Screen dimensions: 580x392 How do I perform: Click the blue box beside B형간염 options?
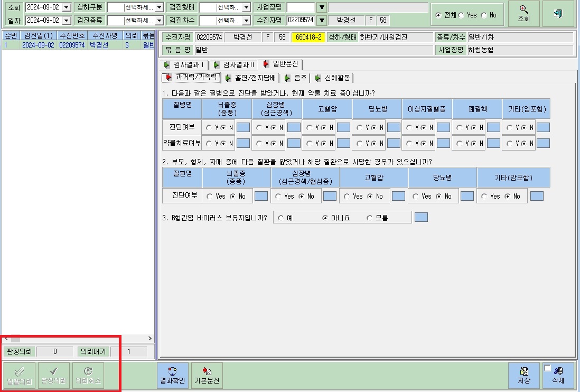[421, 217]
